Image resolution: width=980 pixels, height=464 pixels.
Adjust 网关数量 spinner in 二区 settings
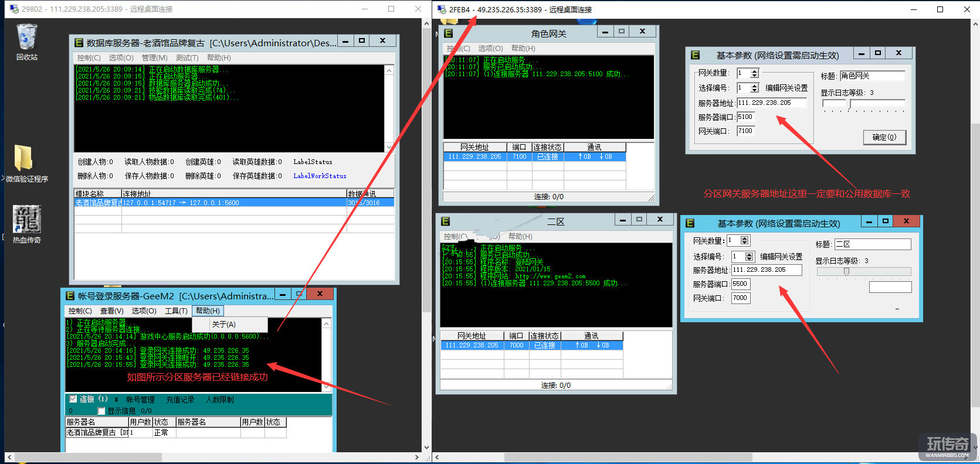point(745,240)
